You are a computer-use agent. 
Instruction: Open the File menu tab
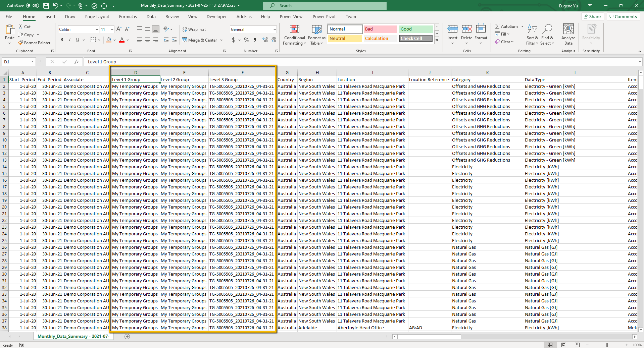(x=9, y=17)
